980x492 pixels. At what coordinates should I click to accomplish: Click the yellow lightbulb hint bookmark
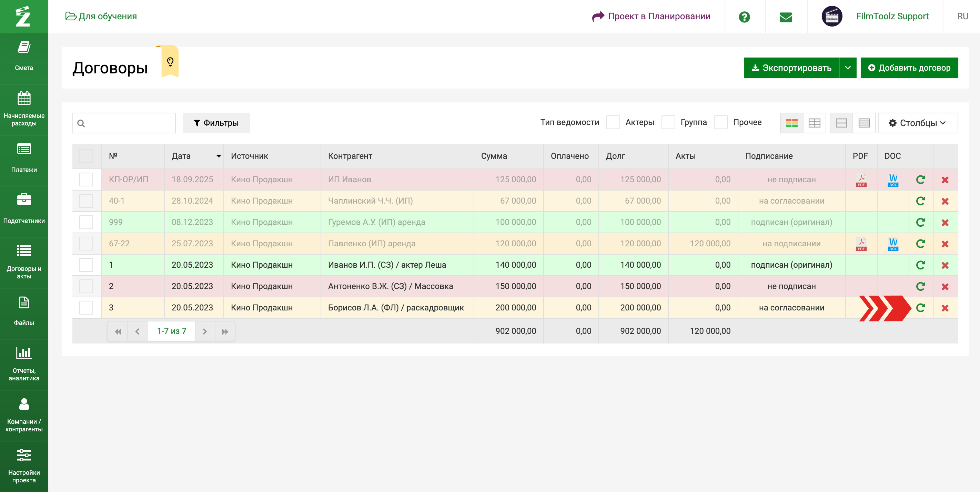tap(170, 62)
